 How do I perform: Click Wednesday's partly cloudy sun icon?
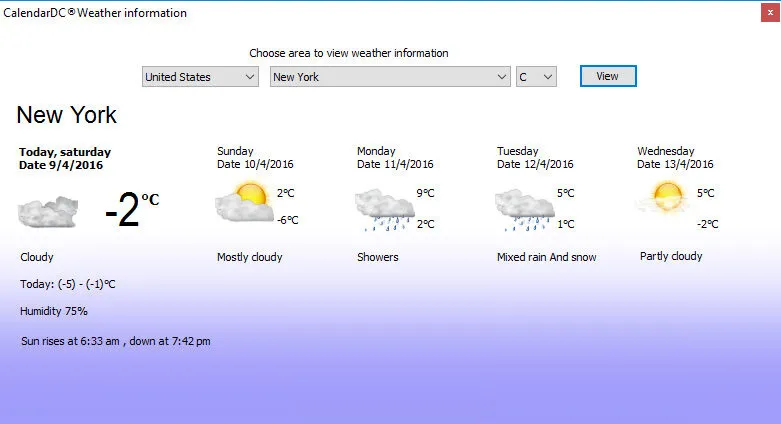663,199
